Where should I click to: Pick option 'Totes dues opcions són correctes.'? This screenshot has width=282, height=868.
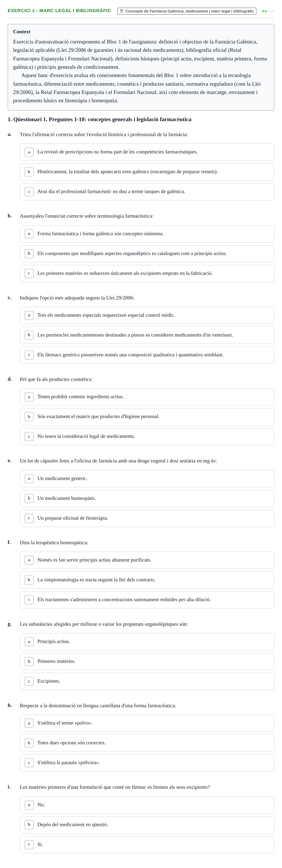pyautogui.click(x=147, y=743)
